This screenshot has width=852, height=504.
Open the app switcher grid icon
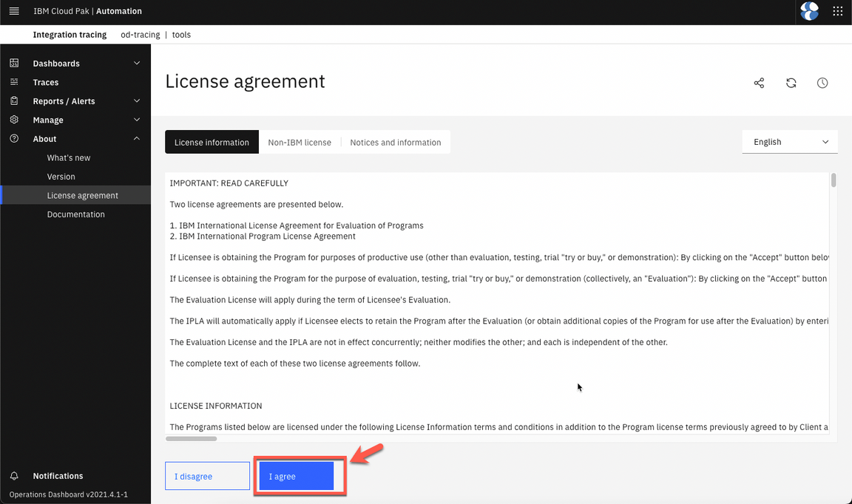point(838,12)
